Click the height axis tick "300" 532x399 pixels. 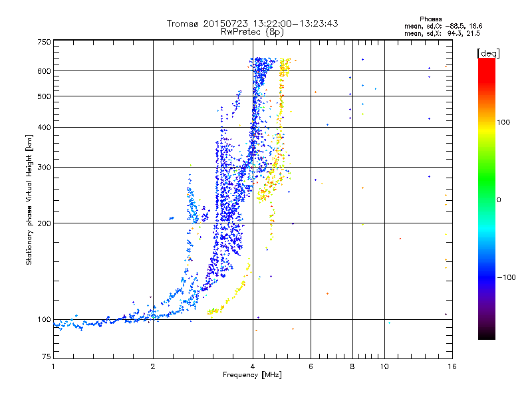click(x=44, y=167)
